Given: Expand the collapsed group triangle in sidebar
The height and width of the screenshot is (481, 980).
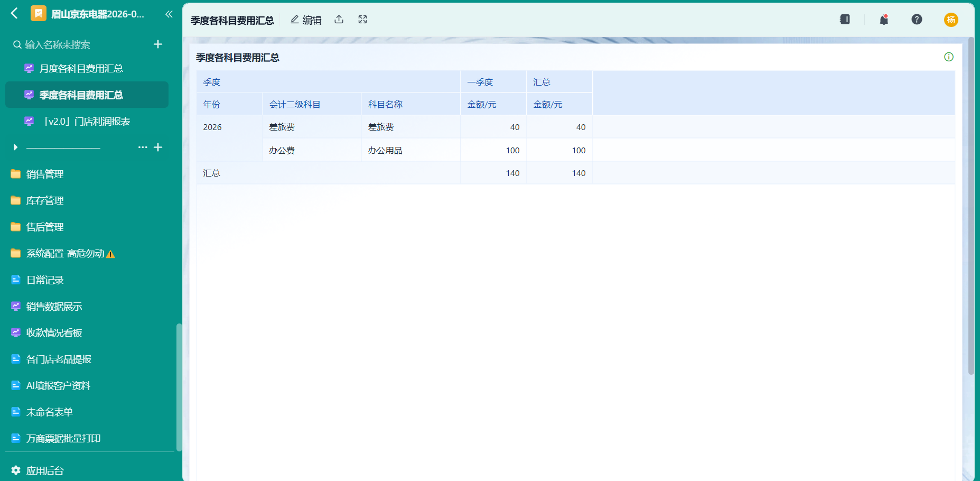Looking at the screenshot, I should click(x=15, y=147).
